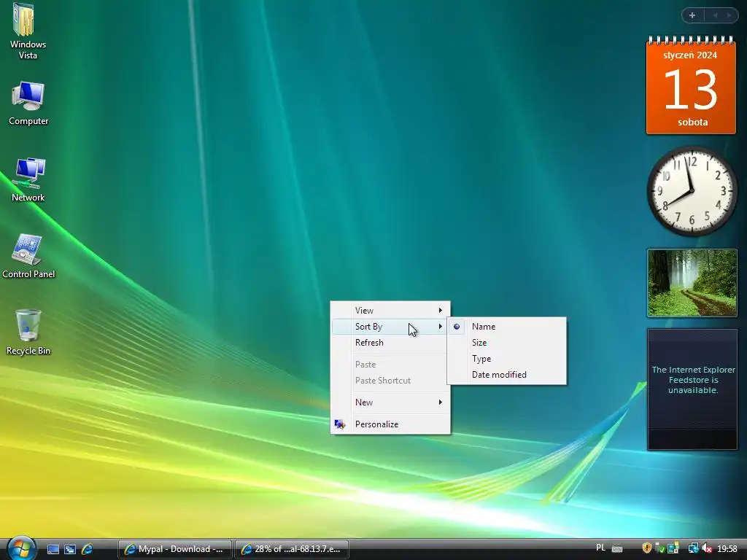Expand the Sort By submenu
The height and width of the screenshot is (560, 747).
[x=390, y=327]
